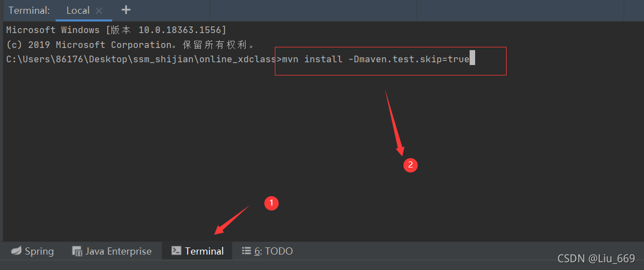Screen dimensions: 644x270
Task: Click the red circle numbered 2
Action: coord(409,164)
